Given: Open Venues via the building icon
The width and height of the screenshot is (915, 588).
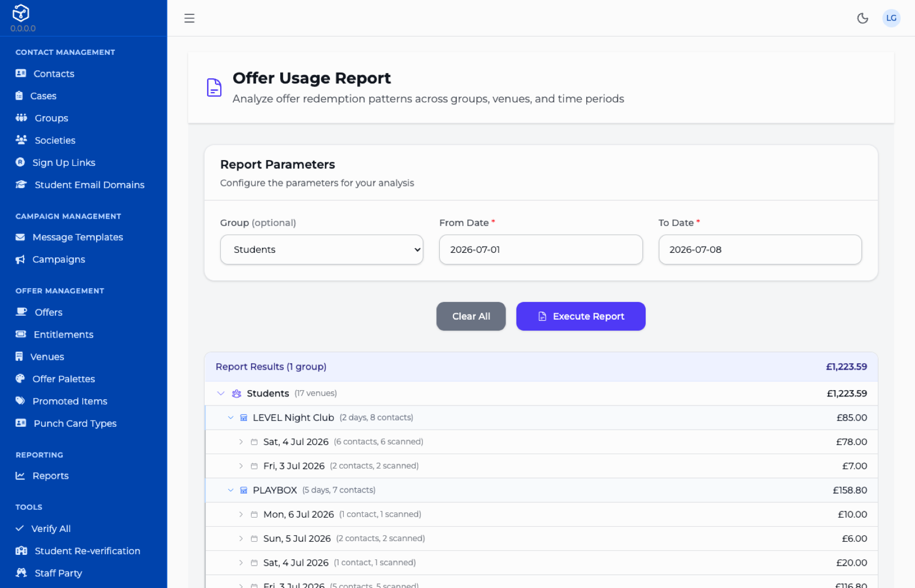Looking at the screenshot, I should tap(19, 356).
